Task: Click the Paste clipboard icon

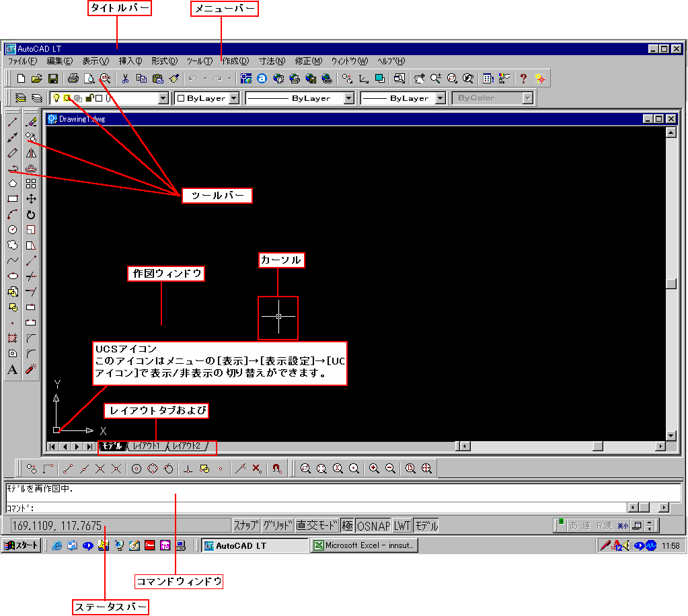Action: (x=157, y=79)
